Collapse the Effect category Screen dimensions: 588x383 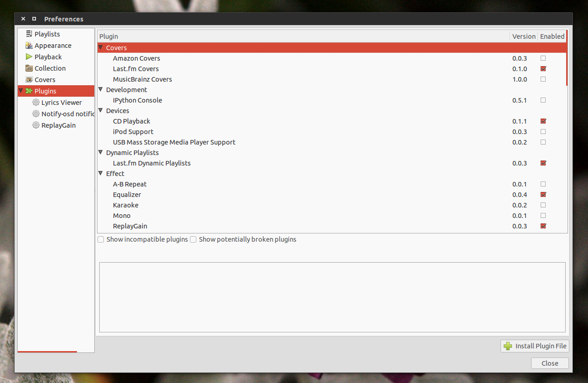pyautogui.click(x=101, y=173)
